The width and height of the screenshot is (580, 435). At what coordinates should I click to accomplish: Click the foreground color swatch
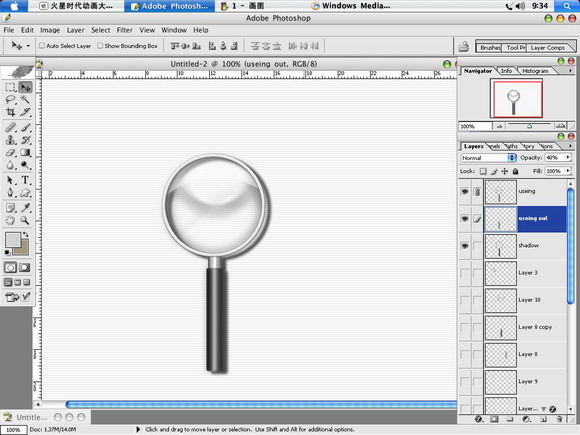click(x=13, y=240)
